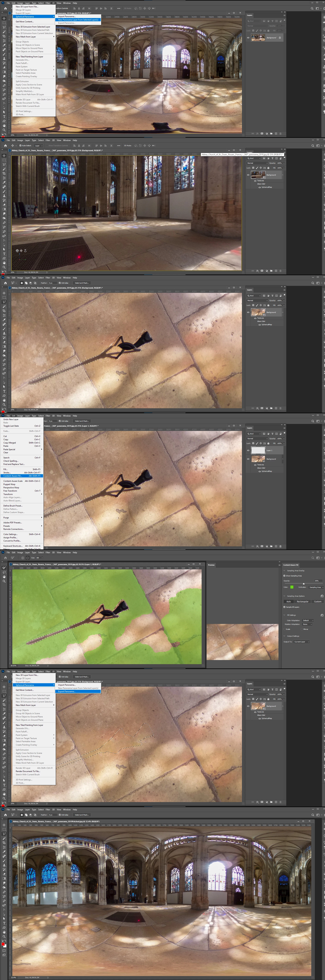Toggle the Sample All Layers checkbox
Screen dimensions: 325x980
(284, 607)
